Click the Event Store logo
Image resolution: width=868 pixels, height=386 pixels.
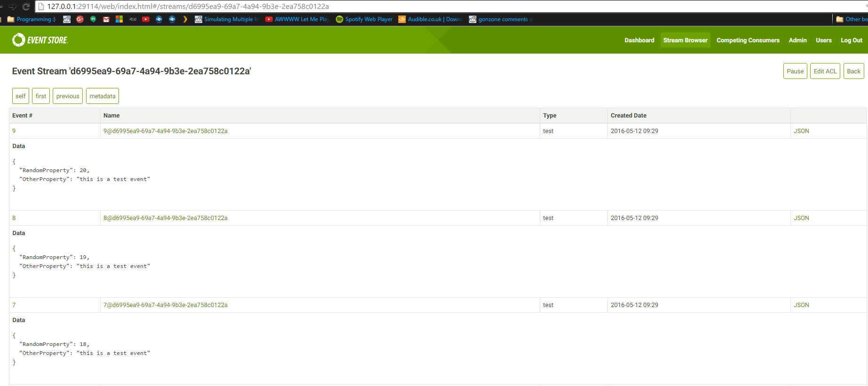pyautogui.click(x=40, y=40)
